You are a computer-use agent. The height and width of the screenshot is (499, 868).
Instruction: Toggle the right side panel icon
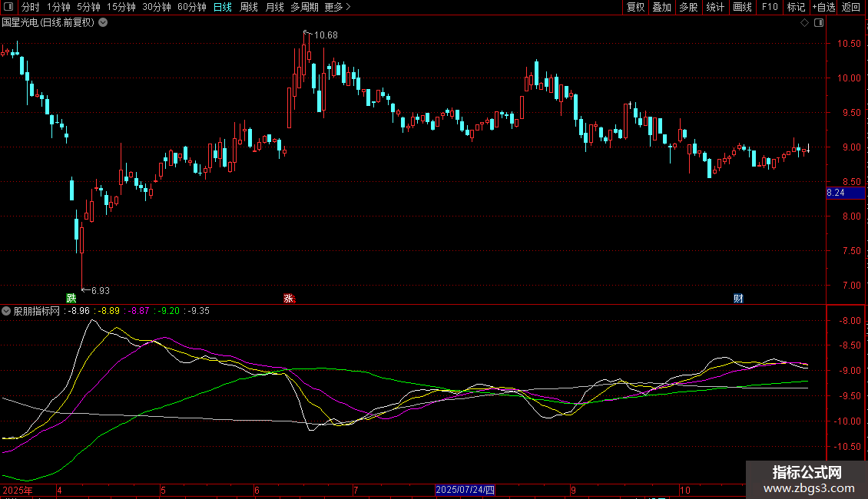pos(819,23)
